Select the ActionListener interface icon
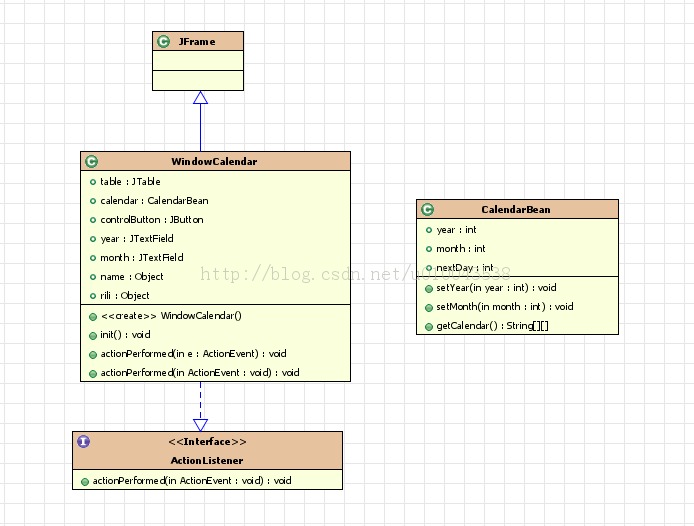694x526 pixels. (84, 441)
